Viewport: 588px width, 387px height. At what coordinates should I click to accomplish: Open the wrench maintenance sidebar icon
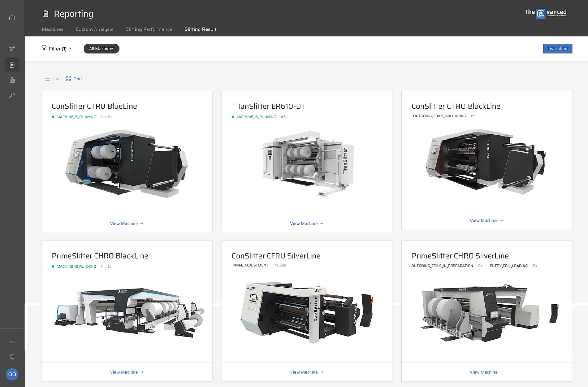(x=12, y=95)
